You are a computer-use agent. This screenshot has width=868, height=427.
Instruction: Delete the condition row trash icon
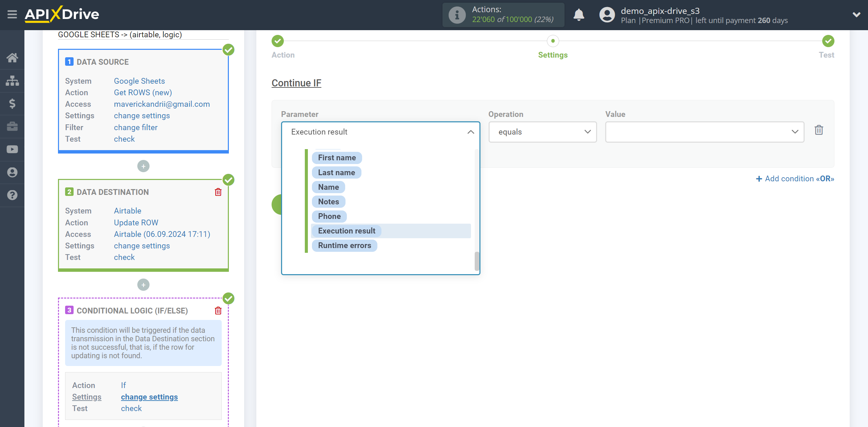819,130
